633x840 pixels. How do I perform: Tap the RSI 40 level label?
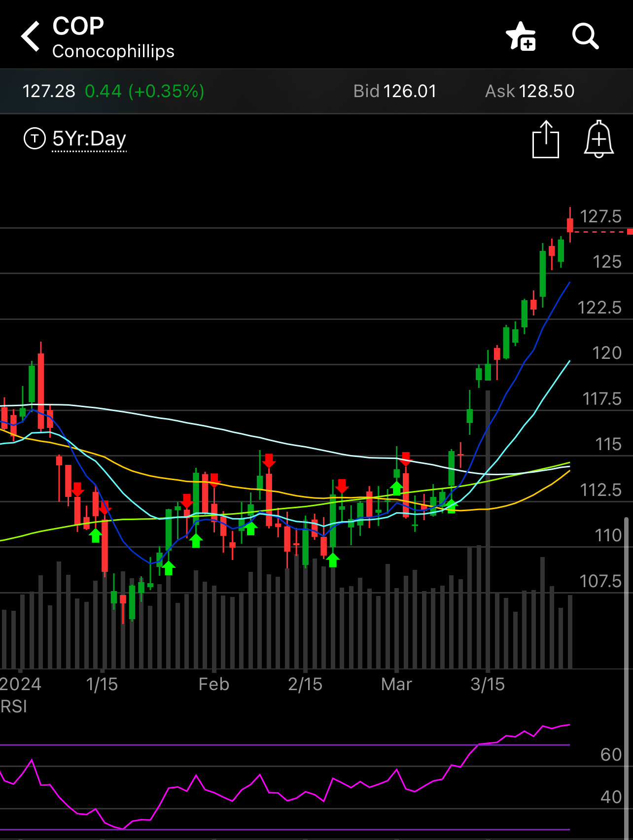click(611, 797)
